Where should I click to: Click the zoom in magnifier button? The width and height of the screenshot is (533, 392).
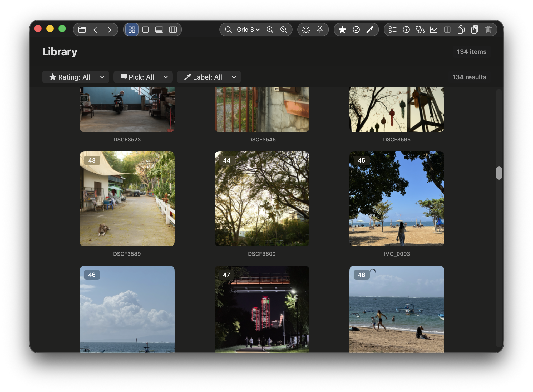point(270,30)
